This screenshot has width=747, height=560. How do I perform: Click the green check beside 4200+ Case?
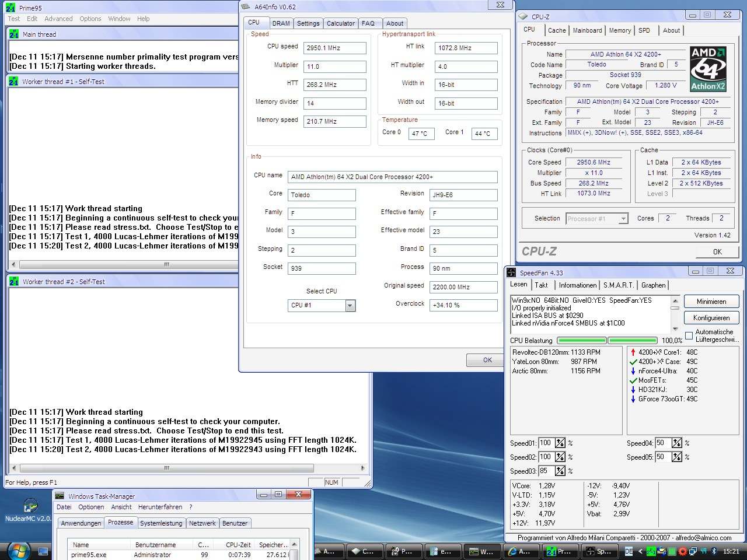(633, 362)
